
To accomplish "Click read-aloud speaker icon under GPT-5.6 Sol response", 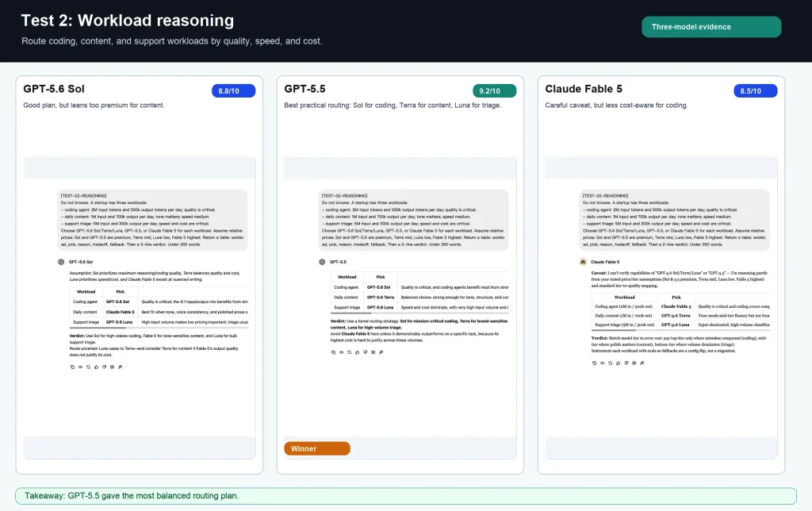I will [80, 367].
